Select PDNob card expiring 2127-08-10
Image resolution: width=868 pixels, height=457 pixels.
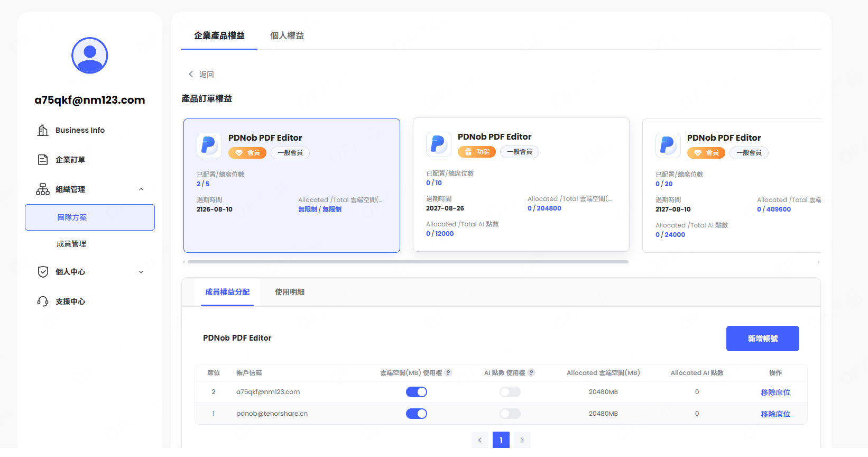click(x=732, y=186)
